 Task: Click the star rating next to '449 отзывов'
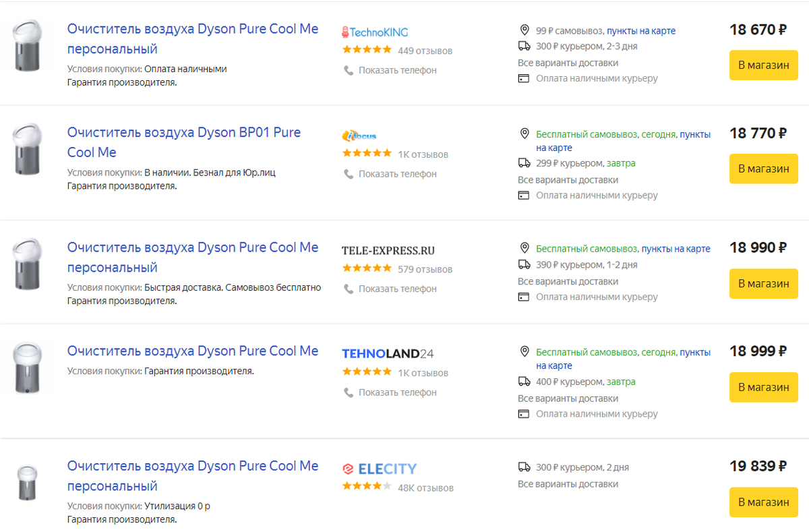[367, 50]
